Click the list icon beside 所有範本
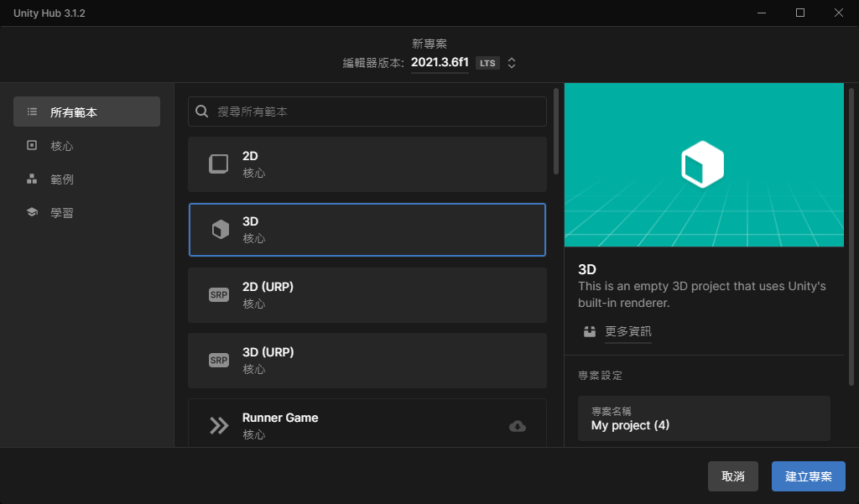The image size is (859, 504). click(x=33, y=112)
